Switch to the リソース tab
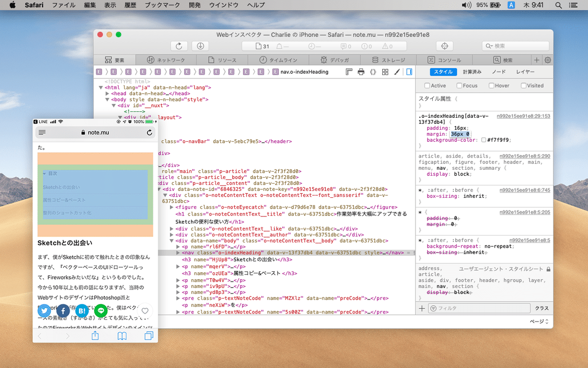 [222, 60]
